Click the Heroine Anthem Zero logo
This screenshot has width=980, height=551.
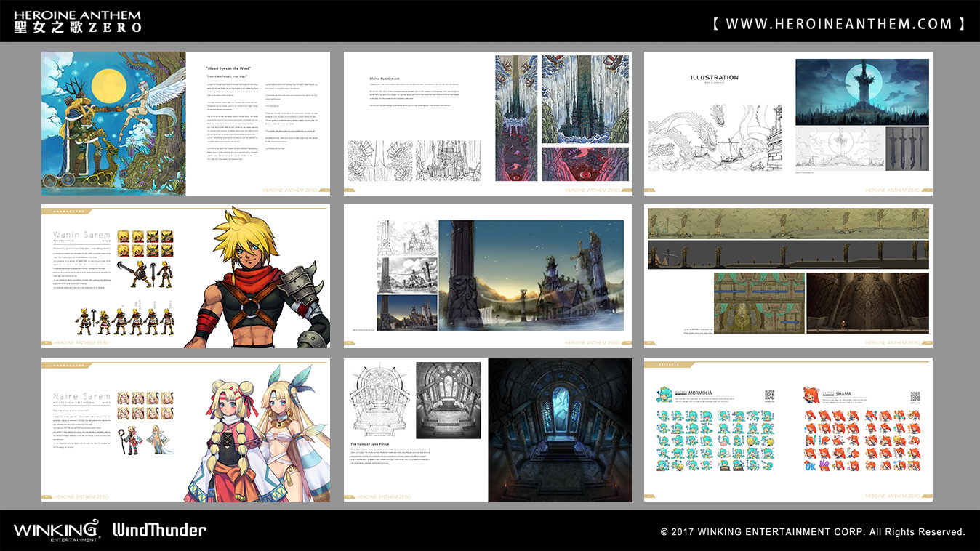(x=78, y=21)
